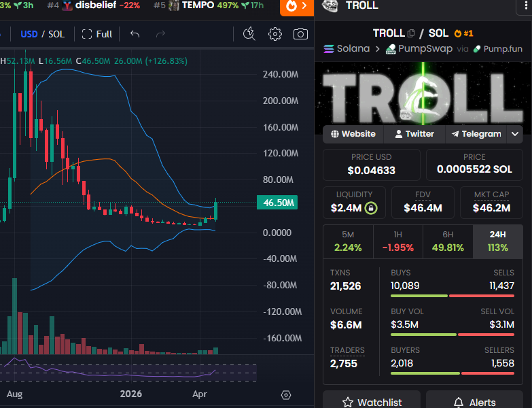Click the chart OHLC change (+126.83%) readout

(x=166, y=61)
